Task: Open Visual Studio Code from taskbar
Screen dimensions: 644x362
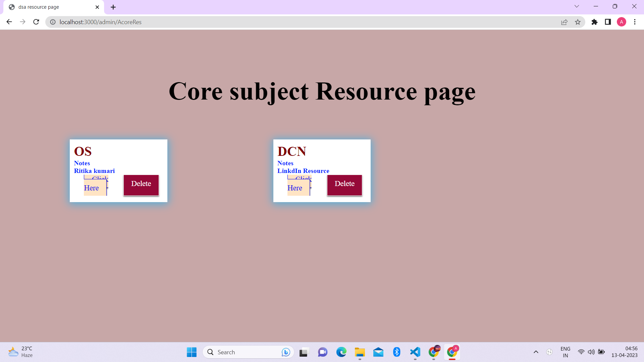Action: (415, 352)
